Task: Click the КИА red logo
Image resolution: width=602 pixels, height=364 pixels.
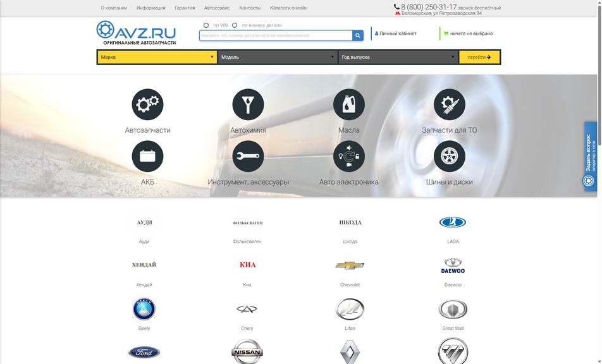Action: coord(248,265)
